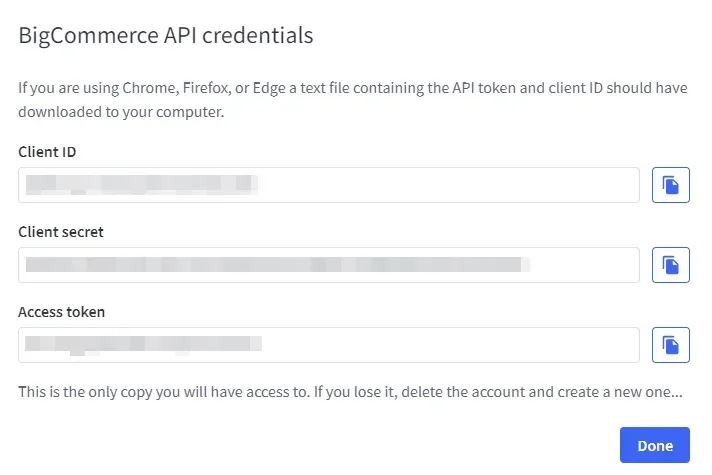The image size is (712, 475).
Task: Copy the Client secret to clipboard
Action: (x=671, y=265)
